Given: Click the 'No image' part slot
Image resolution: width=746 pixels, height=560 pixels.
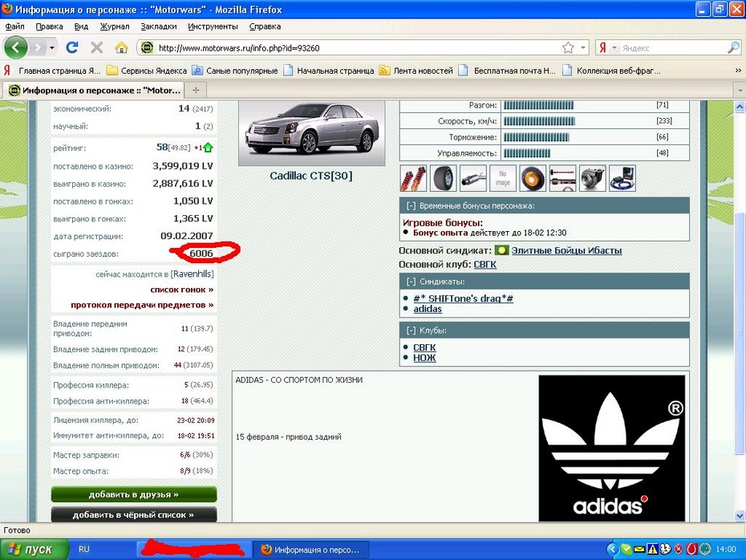Looking at the screenshot, I should pos(503,178).
